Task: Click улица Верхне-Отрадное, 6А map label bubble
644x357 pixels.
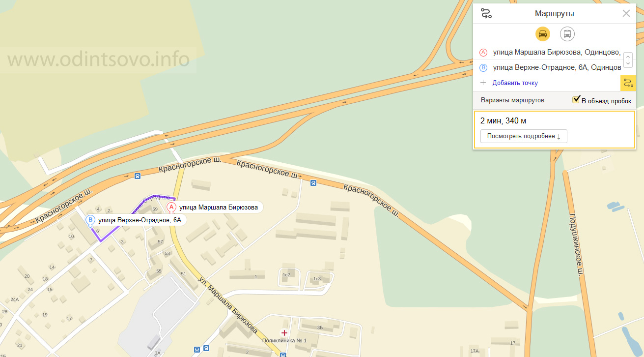Action: pos(140,220)
